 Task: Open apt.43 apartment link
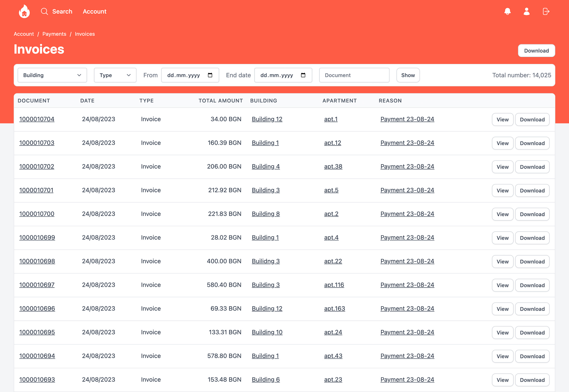tap(333, 356)
